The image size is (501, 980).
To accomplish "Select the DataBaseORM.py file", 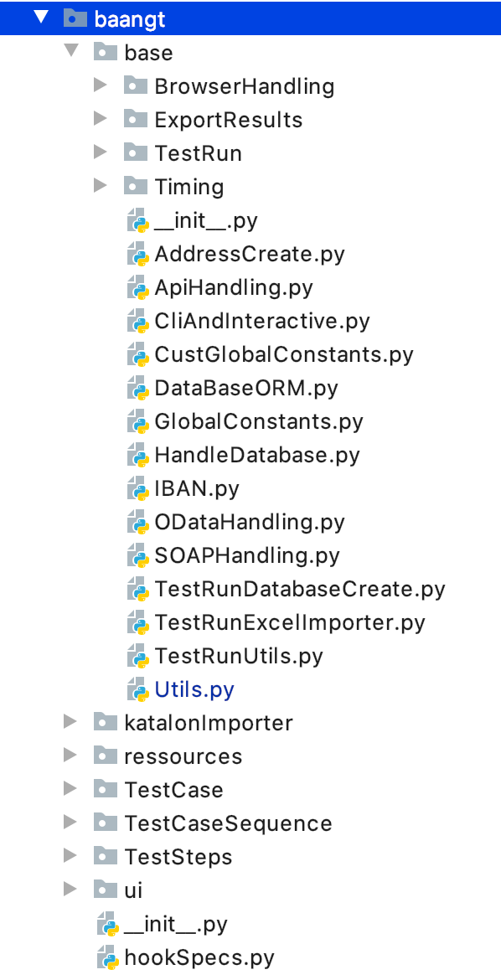I will [246, 388].
